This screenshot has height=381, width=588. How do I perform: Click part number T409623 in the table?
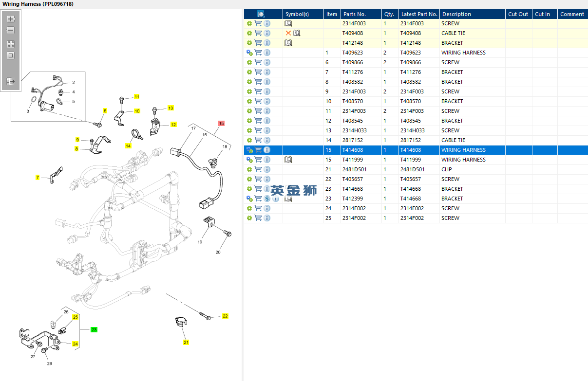click(352, 53)
